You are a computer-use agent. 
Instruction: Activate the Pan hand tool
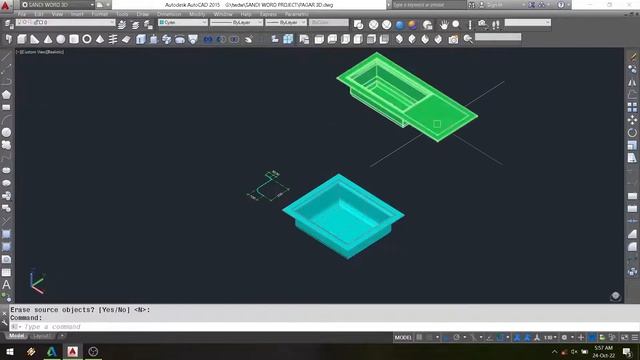click(444, 24)
